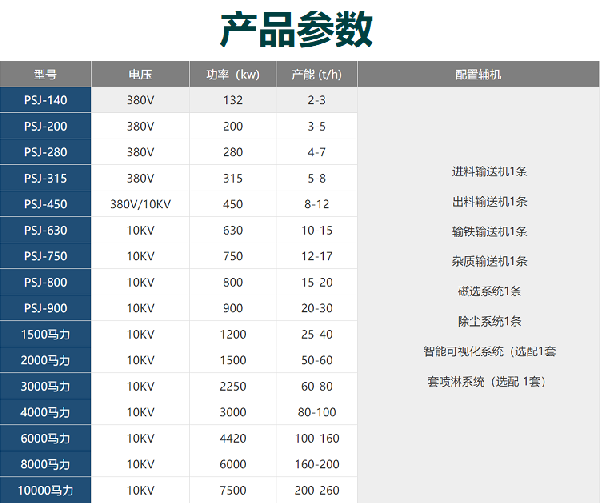Viewport: 600px width, 503px height.
Task: Click the PSJ-140 model cell
Action: click(x=46, y=100)
